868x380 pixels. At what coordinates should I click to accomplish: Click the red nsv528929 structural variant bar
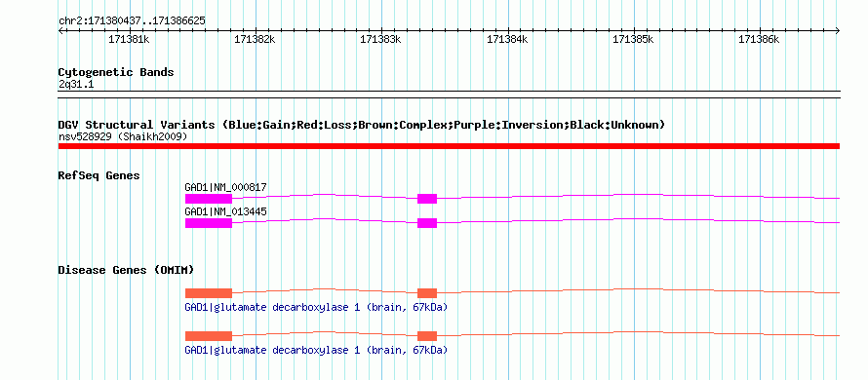(x=449, y=146)
